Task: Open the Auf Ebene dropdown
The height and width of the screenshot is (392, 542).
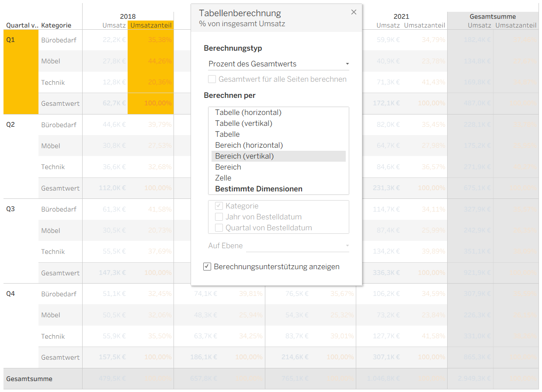Action: tap(298, 246)
